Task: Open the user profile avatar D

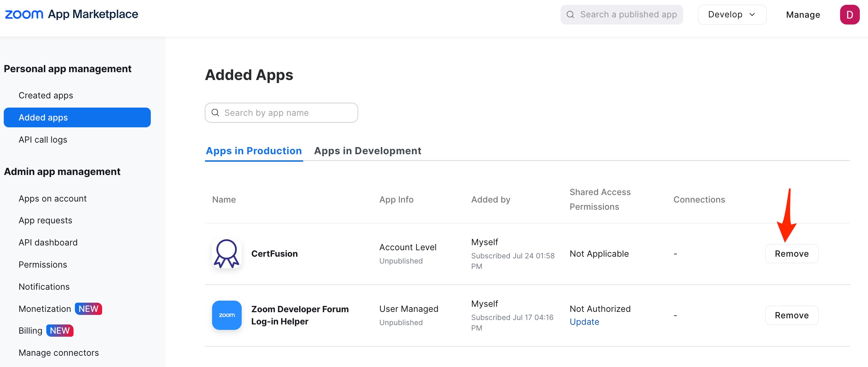Action: pyautogui.click(x=850, y=15)
